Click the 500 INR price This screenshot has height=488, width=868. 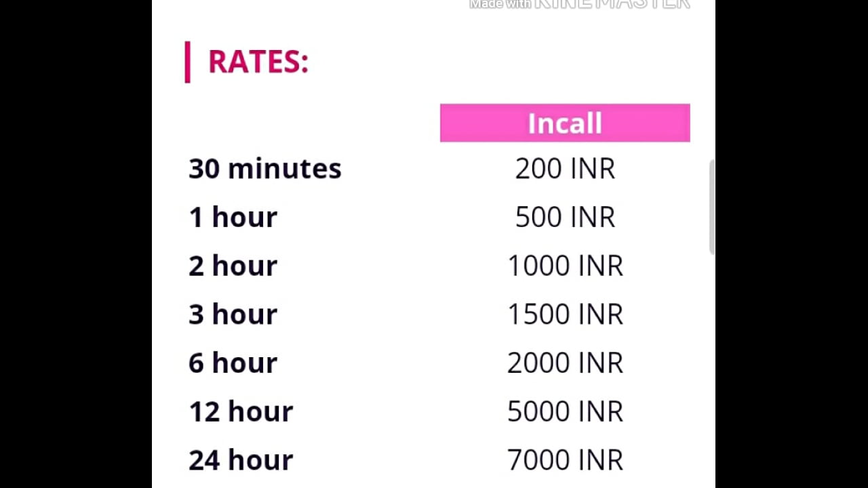tap(565, 218)
